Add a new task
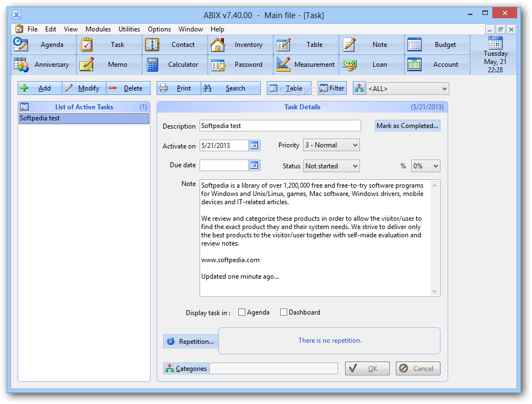Viewport: 532px width, 404px height. pos(40,88)
